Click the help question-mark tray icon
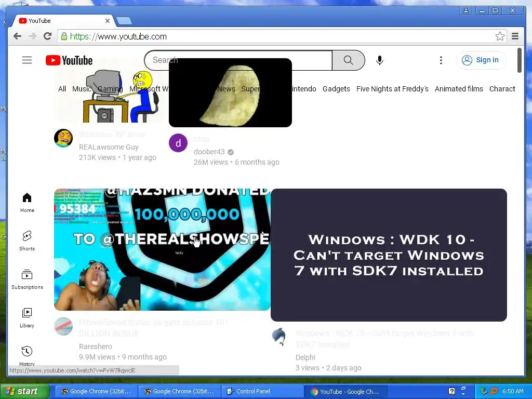Image resolution: width=532 pixels, height=399 pixels. pyautogui.click(x=451, y=391)
